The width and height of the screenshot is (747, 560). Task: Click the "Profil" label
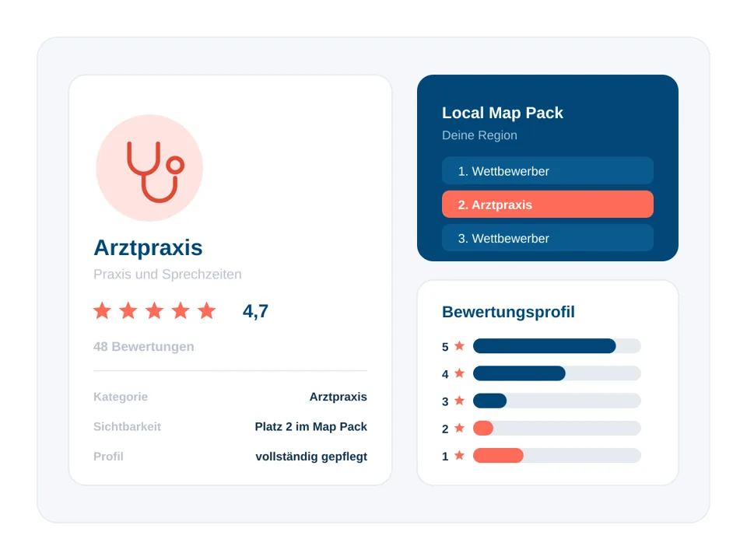(x=109, y=457)
